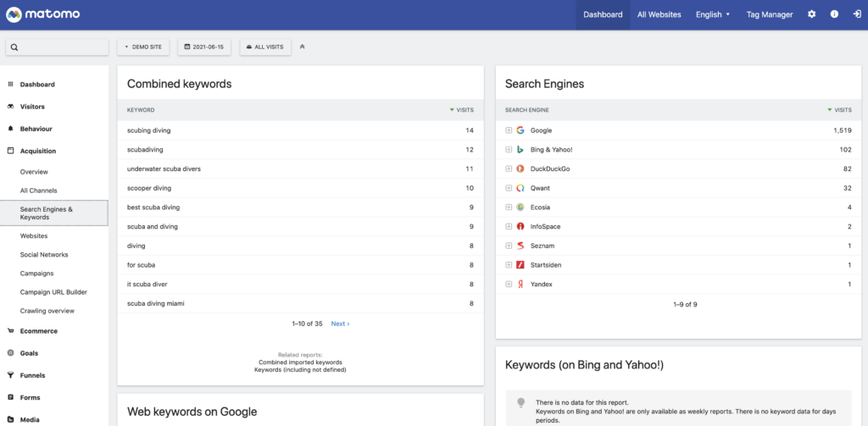Expand the Google row plus icon

509,130
